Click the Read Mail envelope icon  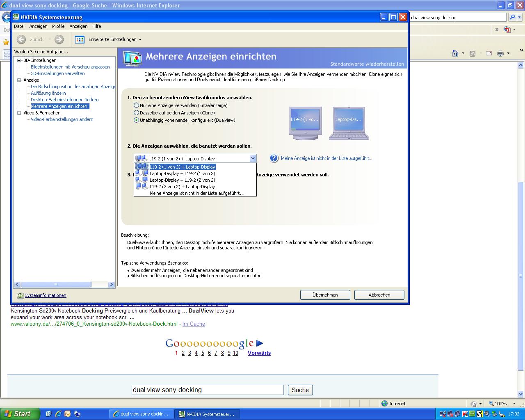pos(489,53)
